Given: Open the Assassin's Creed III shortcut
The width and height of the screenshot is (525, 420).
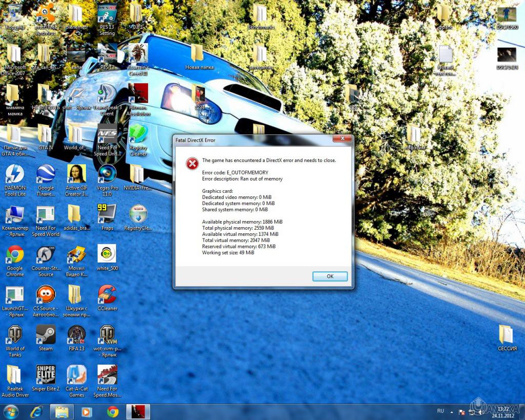Looking at the screenshot, I should [x=138, y=59].
